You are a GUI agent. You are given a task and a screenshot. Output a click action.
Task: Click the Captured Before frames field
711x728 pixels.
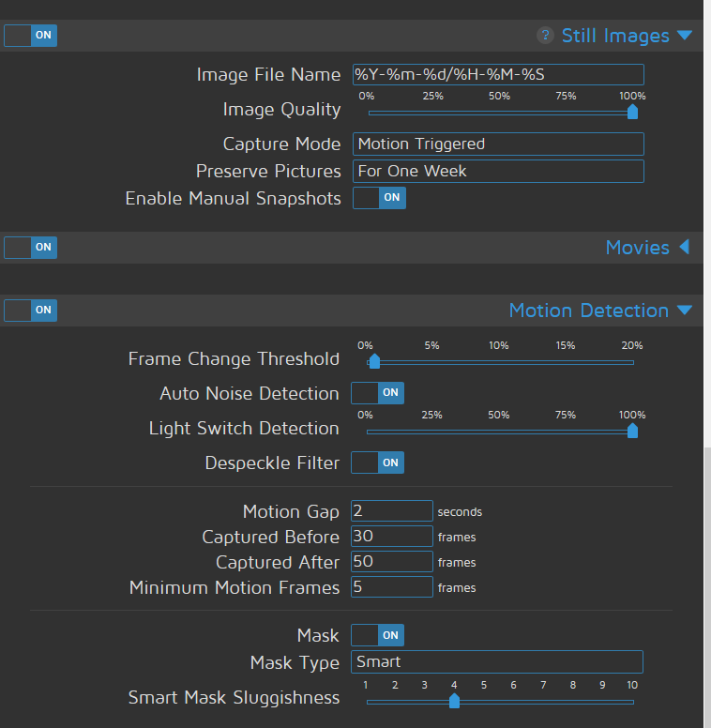pos(391,537)
